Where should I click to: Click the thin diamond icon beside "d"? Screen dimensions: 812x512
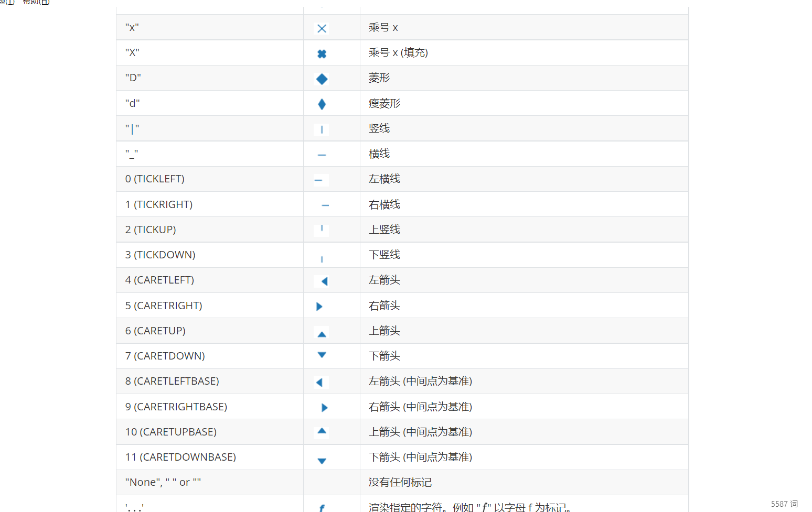point(322,104)
